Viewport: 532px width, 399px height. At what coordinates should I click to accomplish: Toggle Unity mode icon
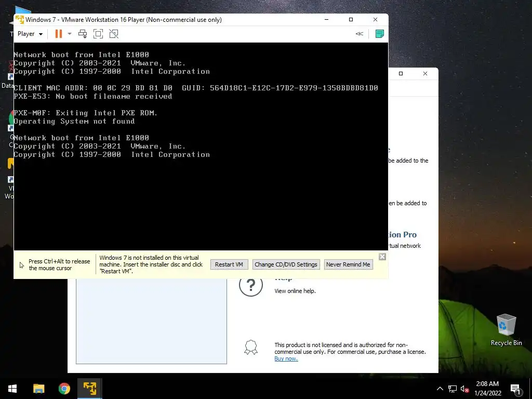click(114, 34)
